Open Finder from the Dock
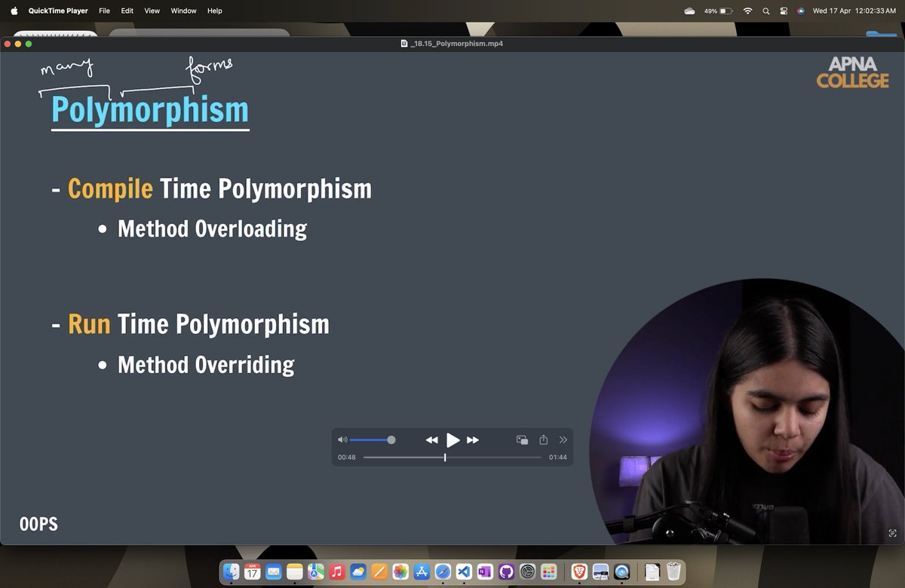905x588 pixels. click(232, 571)
